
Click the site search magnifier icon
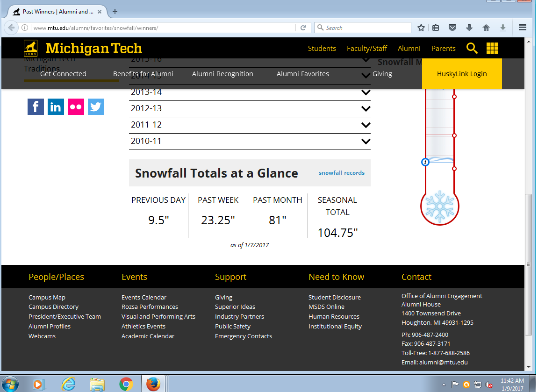[472, 48]
